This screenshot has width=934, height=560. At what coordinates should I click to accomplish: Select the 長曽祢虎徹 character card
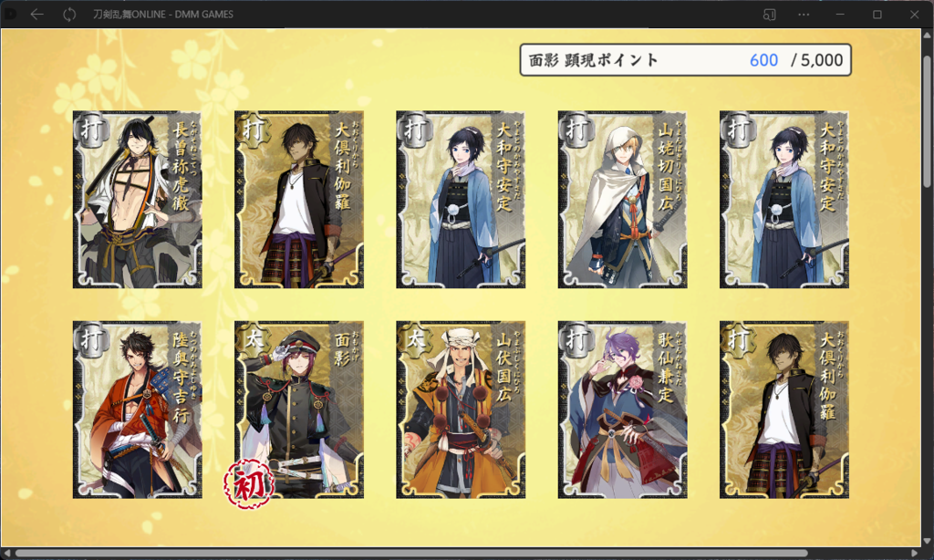point(138,200)
